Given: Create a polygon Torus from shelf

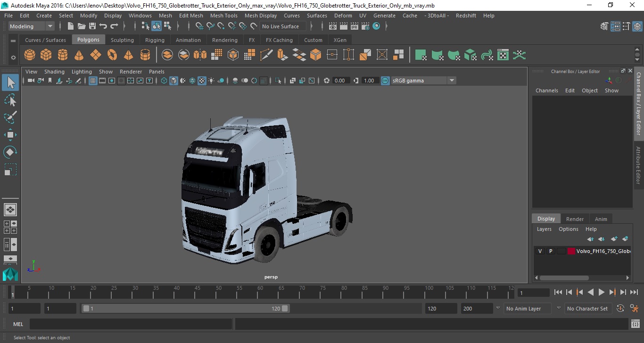Looking at the screenshot, I should click(x=112, y=55).
